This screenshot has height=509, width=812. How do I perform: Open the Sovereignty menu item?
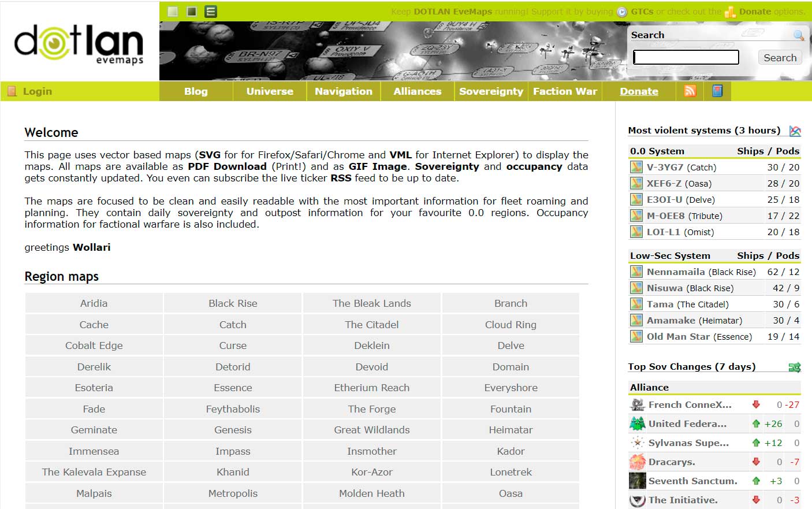[x=491, y=91]
